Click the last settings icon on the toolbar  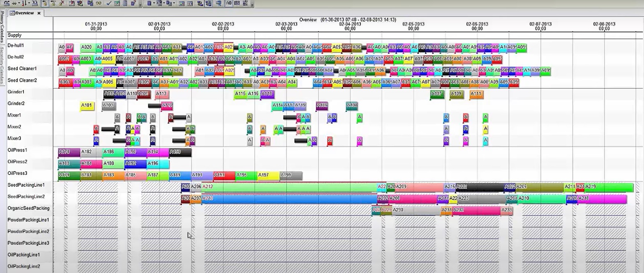click(x=246, y=3)
